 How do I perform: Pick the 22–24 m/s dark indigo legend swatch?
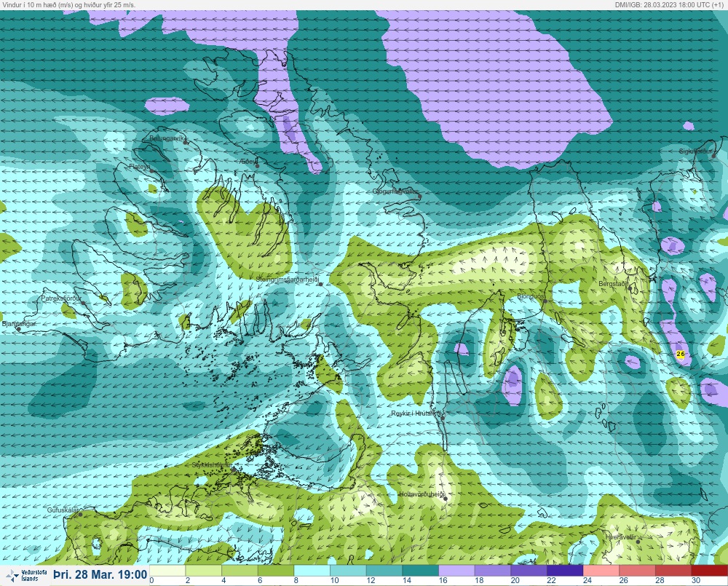566,571
